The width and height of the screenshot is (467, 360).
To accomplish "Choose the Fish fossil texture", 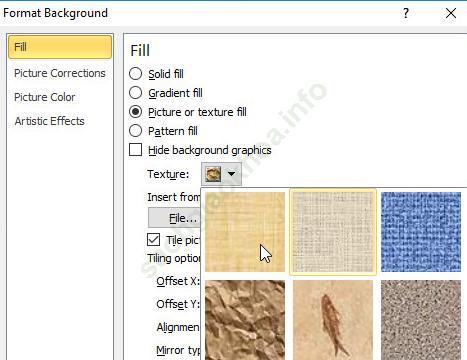I will tap(333, 320).
